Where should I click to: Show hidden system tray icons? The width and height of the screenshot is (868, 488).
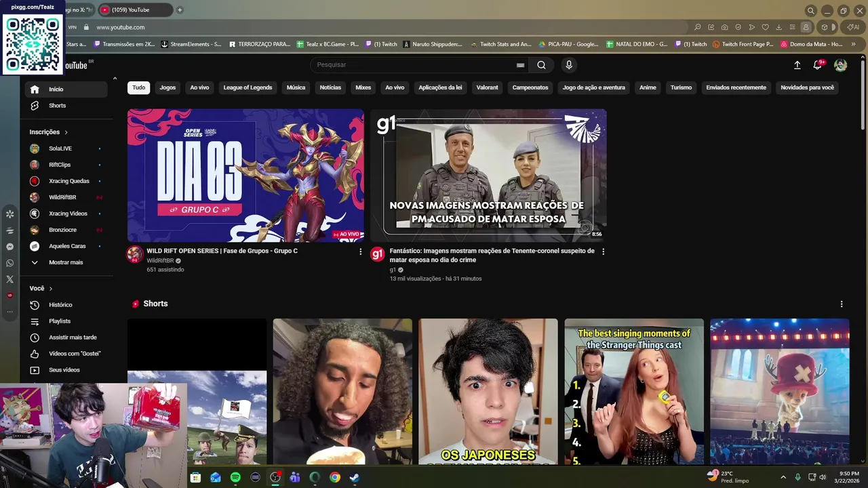click(x=783, y=477)
